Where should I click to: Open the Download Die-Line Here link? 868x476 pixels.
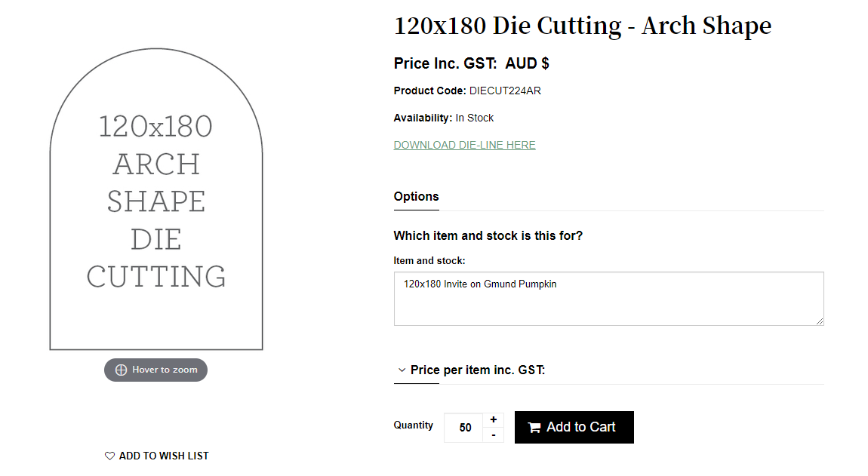tap(464, 145)
